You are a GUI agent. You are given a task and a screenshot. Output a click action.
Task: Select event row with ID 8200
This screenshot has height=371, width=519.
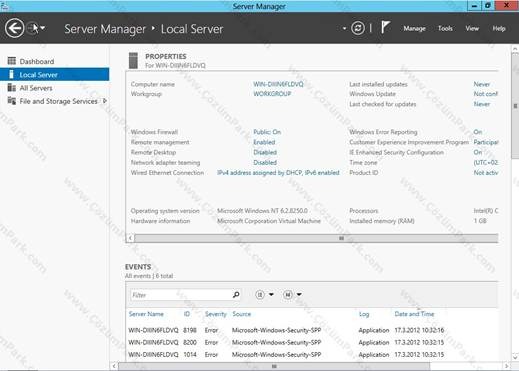[312, 342]
